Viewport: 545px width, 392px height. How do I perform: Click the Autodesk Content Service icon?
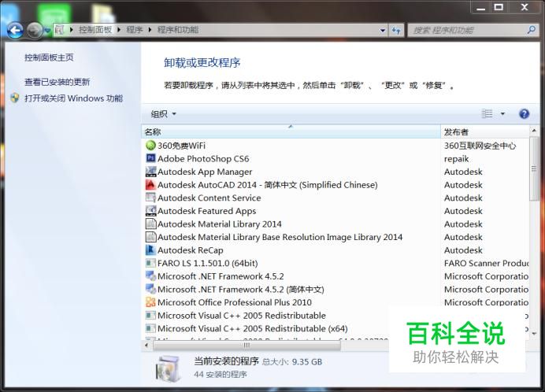pos(150,198)
